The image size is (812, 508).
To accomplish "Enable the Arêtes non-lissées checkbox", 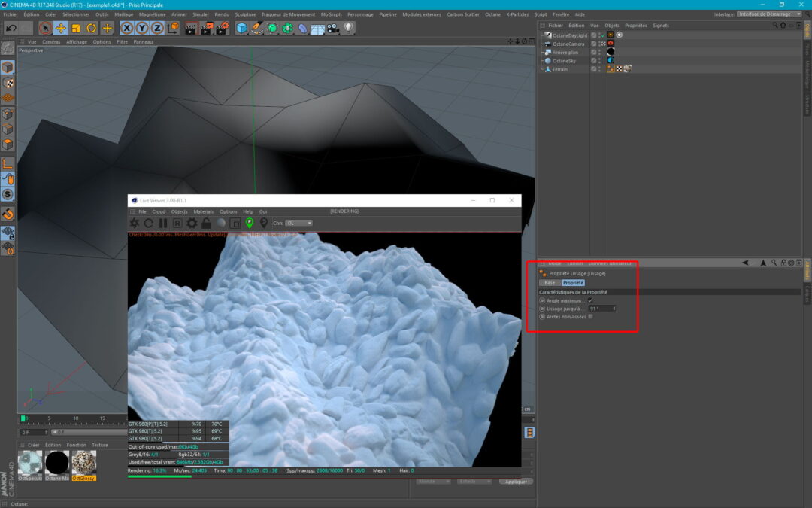I will coord(590,317).
